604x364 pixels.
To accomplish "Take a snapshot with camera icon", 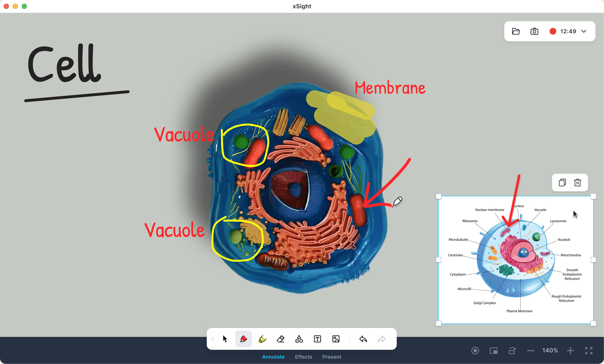I will pos(534,31).
